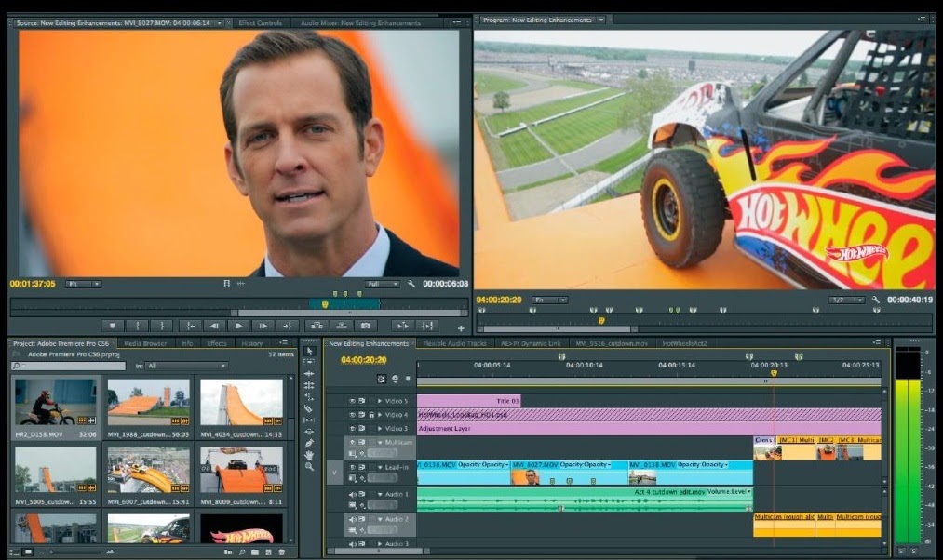The height and width of the screenshot is (560, 943).
Task: Select the Title 03 clip on Video 5
Action: pyautogui.click(x=469, y=401)
